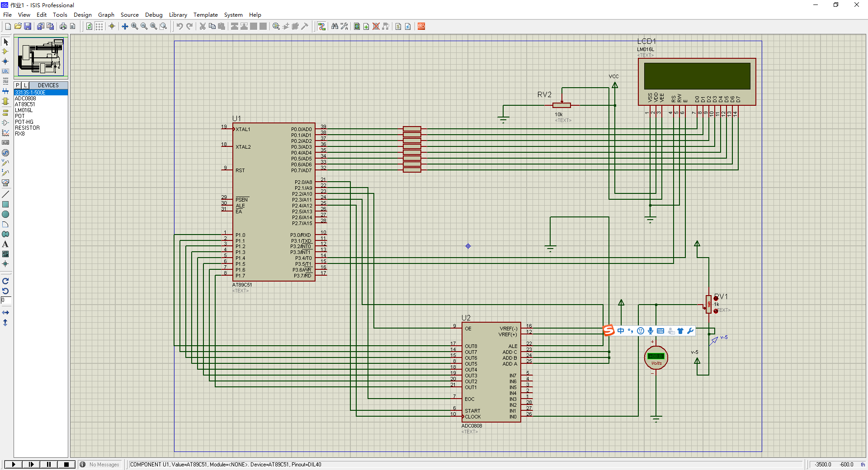Select ADC0808 in devices list
Viewport: 868px width, 470px height.
click(x=41, y=98)
